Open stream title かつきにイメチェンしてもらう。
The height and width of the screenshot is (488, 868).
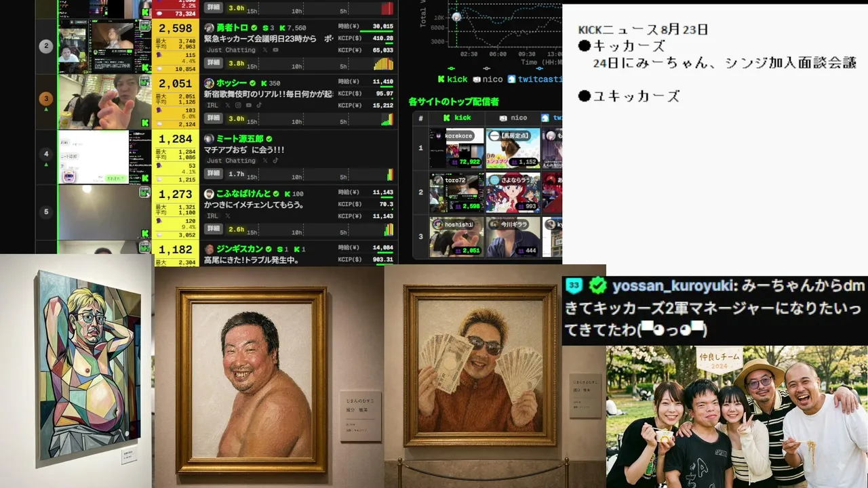point(254,205)
